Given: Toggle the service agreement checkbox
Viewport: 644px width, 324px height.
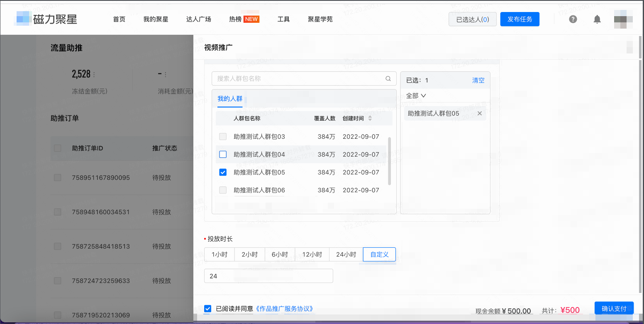Looking at the screenshot, I should pyautogui.click(x=208, y=309).
